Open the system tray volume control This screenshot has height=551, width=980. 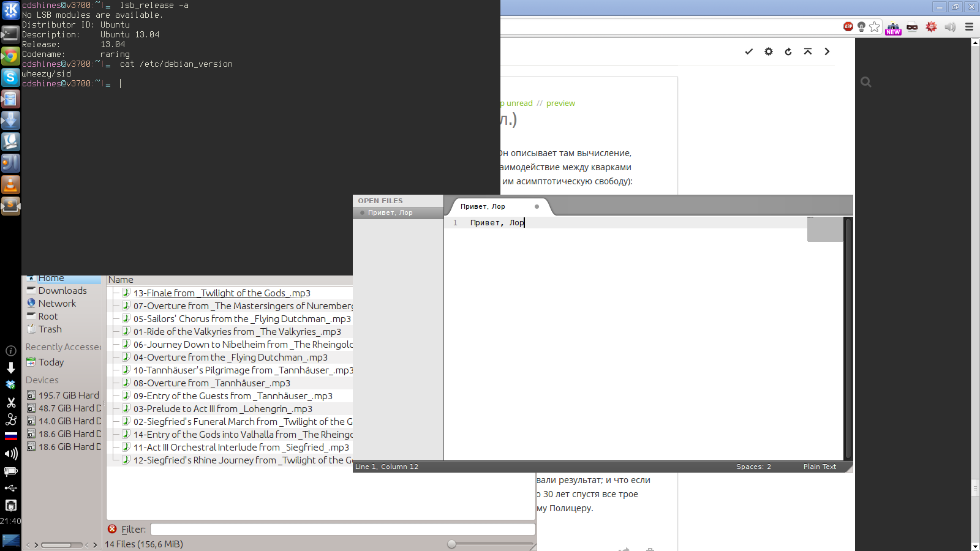pos(10,454)
